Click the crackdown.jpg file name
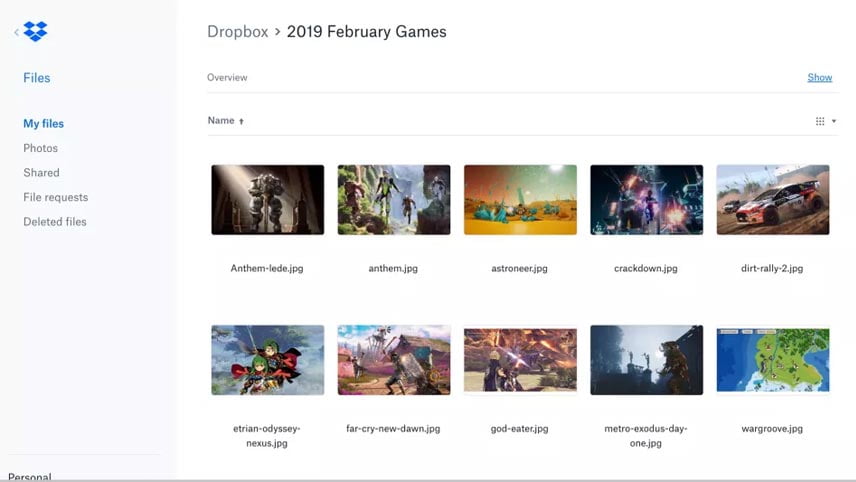This screenshot has width=856, height=482. coord(646,268)
